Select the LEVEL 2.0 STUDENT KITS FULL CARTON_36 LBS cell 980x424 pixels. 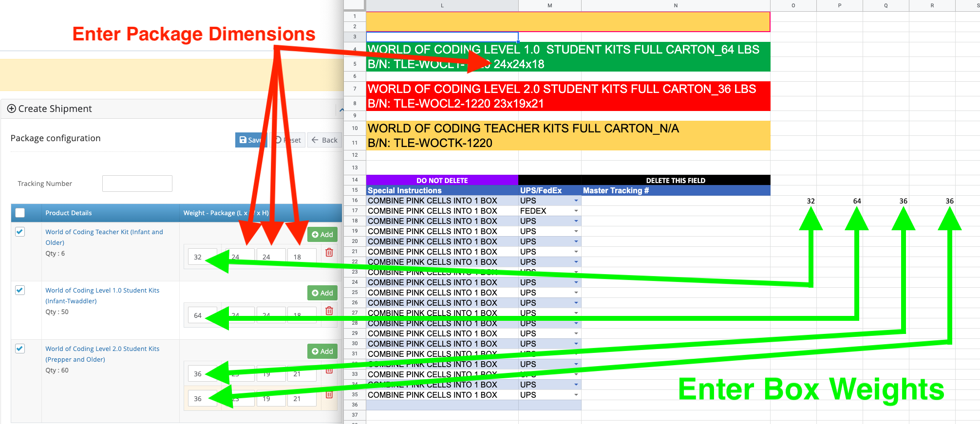coord(568,89)
